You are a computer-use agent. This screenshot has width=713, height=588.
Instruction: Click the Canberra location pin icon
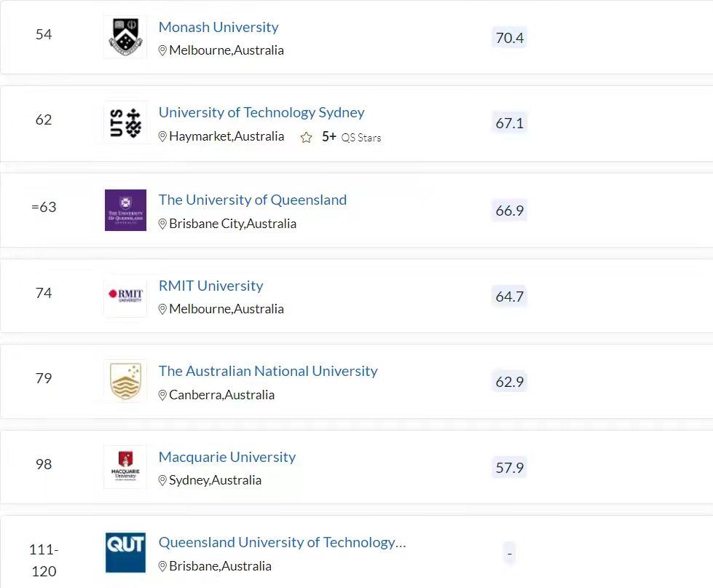(163, 395)
